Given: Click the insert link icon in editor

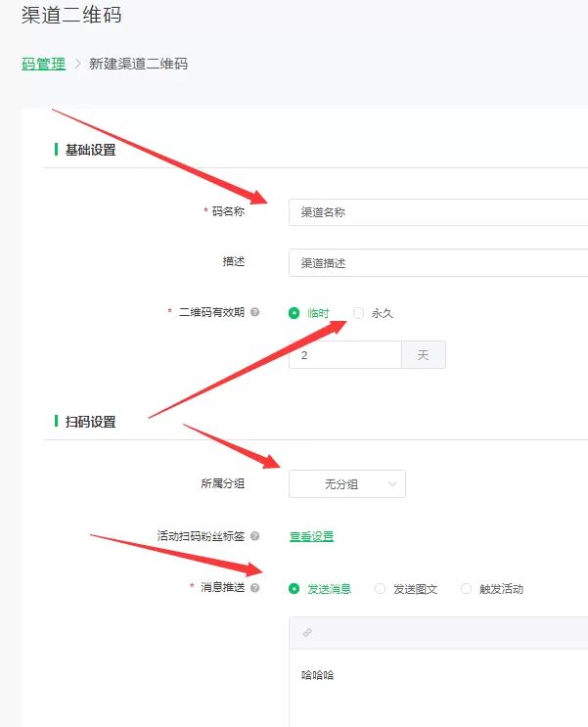Looking at the screenshot, I should [x=307, y=632].
